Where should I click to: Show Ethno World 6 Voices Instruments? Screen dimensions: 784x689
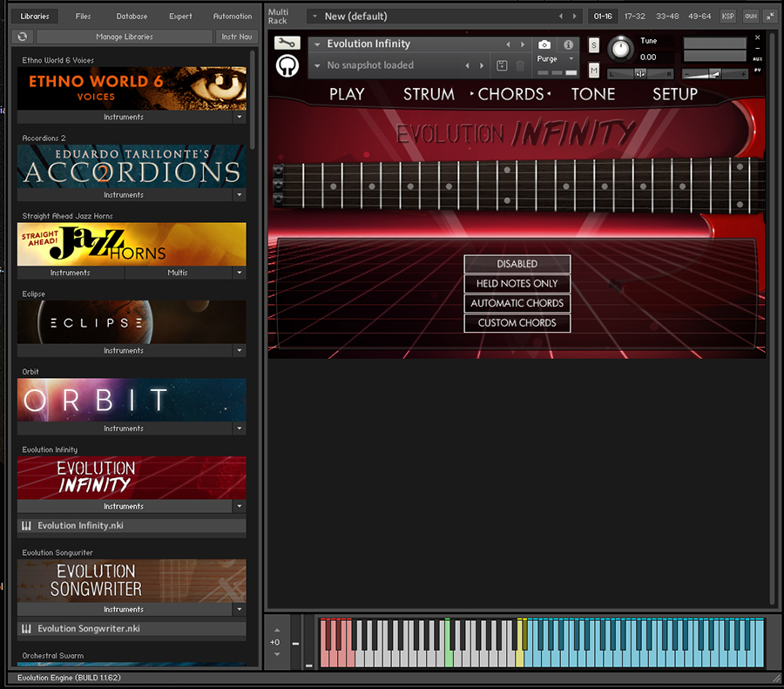[124, 117]
